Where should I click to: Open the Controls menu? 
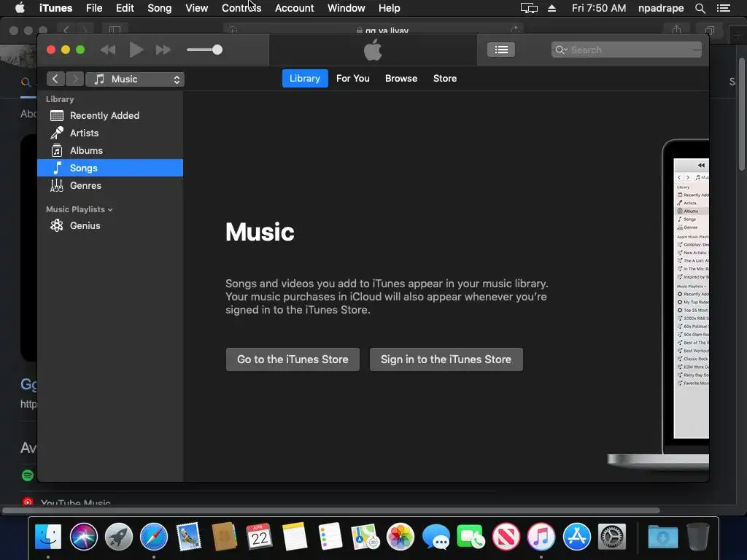pos(241,8)
